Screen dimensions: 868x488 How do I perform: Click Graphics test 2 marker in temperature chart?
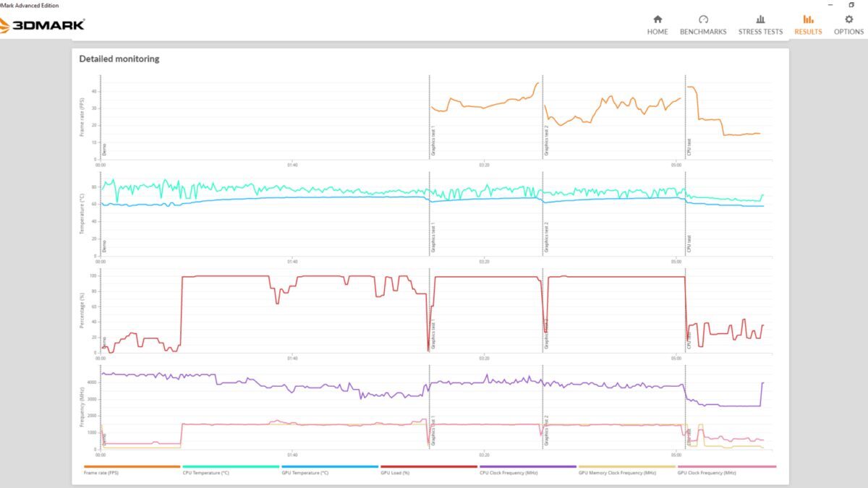(546, 238)
